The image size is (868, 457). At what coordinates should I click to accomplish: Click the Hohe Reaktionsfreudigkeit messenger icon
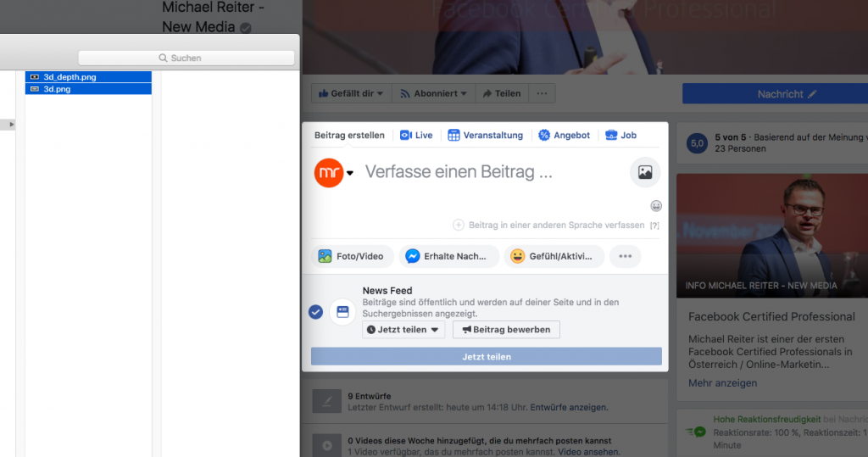(697, 432)
